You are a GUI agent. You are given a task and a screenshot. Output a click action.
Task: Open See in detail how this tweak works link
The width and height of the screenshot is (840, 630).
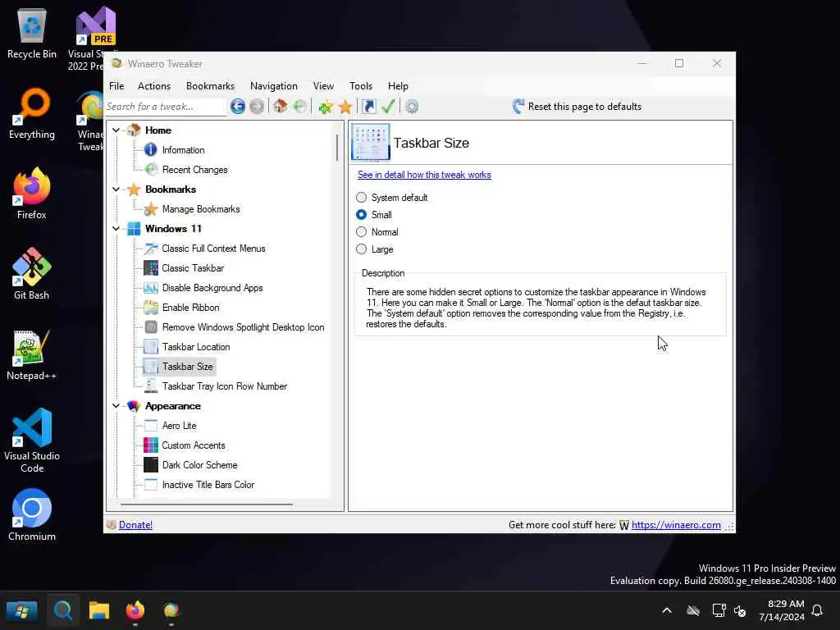click(x=424, y=175)
